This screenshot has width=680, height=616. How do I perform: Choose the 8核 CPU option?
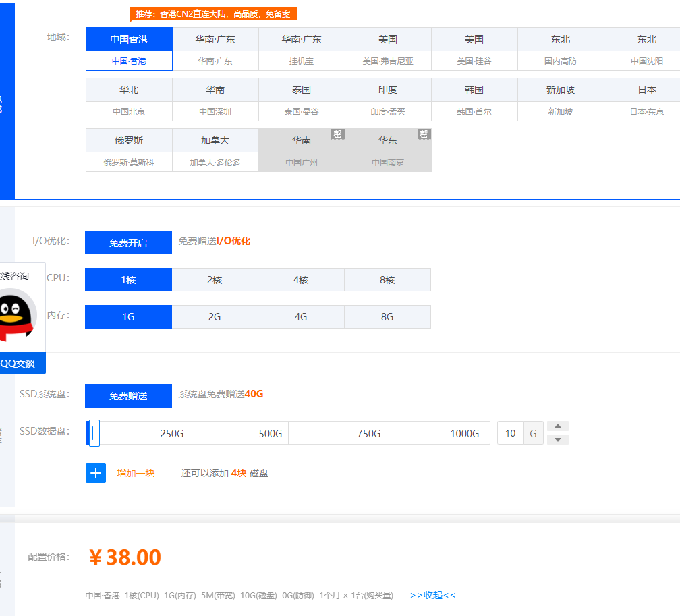(387, 280)
